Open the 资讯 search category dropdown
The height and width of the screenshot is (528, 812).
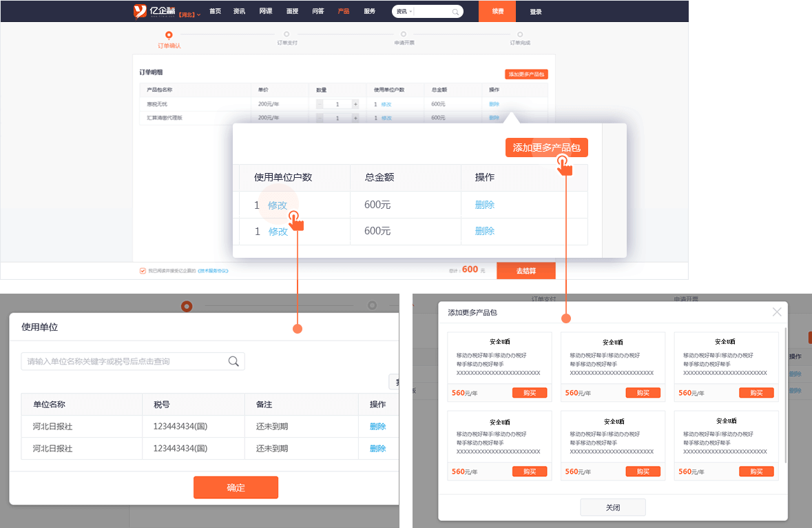pyautogui.click(x=403, y=12)
